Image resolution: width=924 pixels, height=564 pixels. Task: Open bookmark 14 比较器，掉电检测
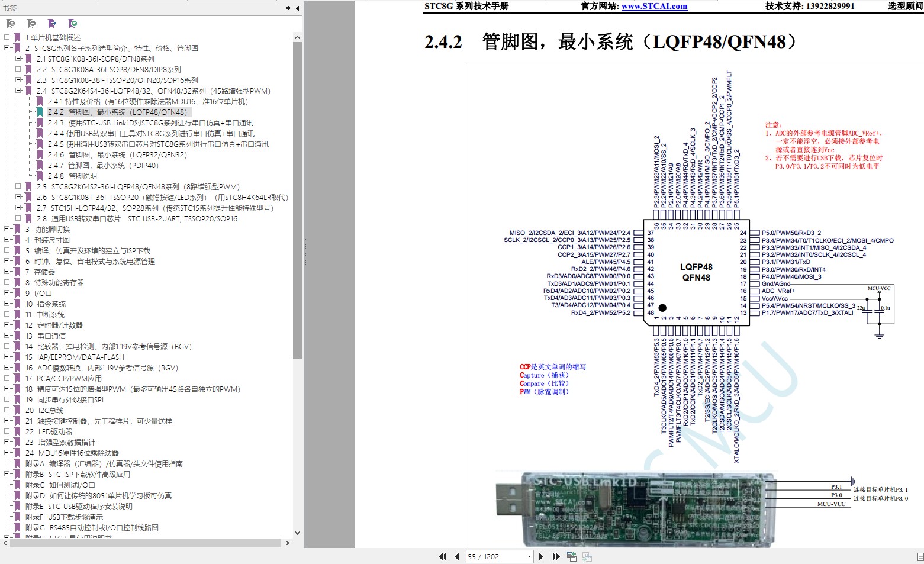point(109,346)
